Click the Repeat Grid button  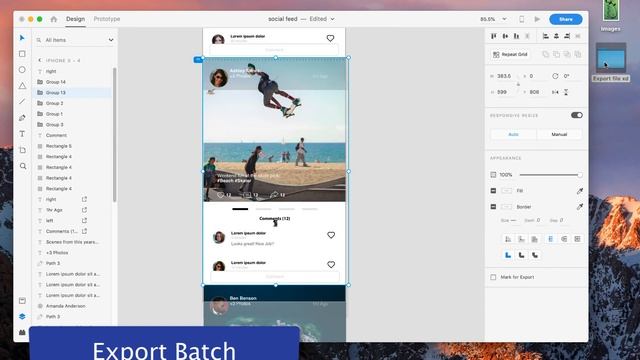(x=510, y=54)
